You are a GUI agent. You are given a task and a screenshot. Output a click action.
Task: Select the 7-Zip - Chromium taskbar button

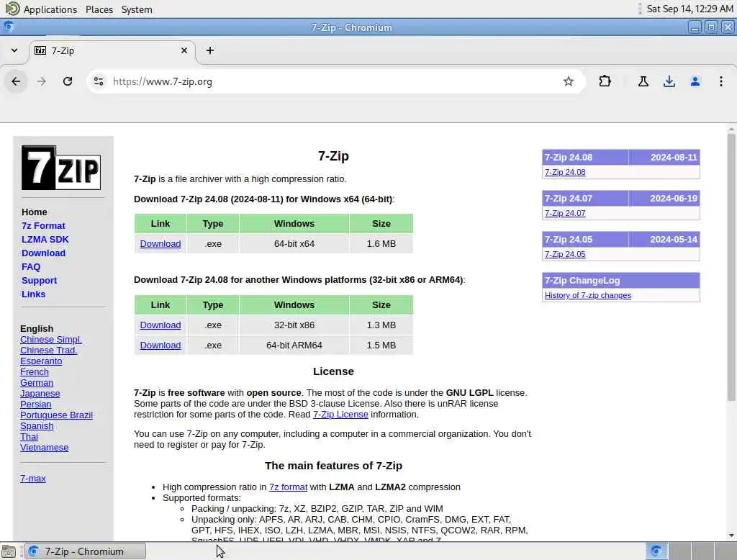pos(86,551)
